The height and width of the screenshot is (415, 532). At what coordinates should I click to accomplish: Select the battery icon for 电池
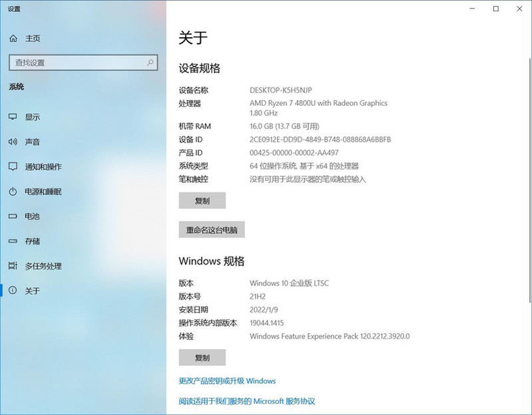13,216
